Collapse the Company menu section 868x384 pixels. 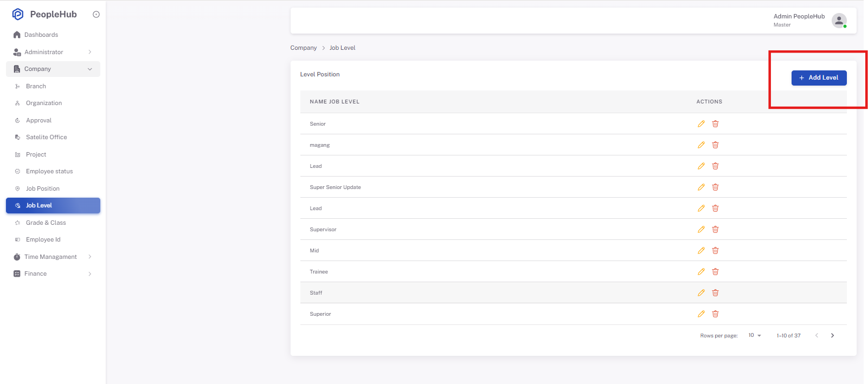pyautogui.click(x=53, y=69)
